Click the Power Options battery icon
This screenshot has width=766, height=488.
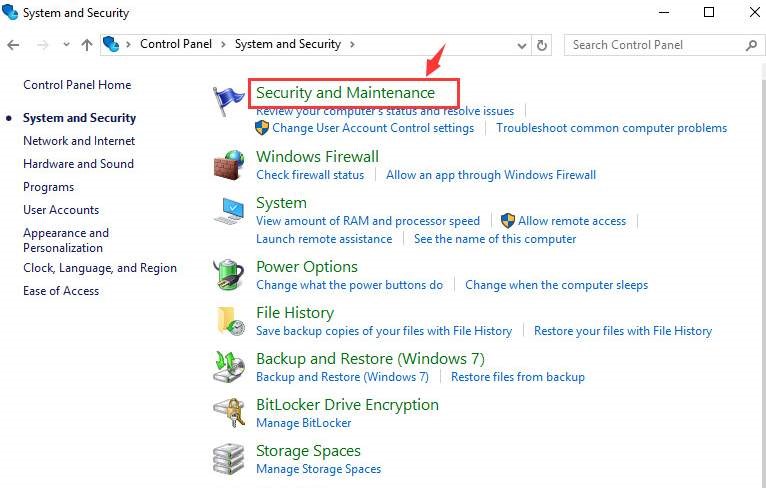coord(229,275)
